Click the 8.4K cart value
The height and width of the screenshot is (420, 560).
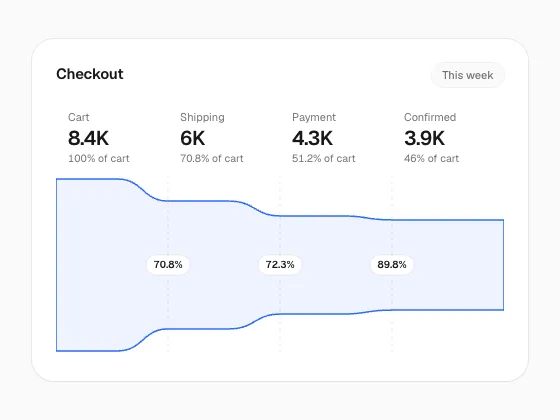coord(88,138)
